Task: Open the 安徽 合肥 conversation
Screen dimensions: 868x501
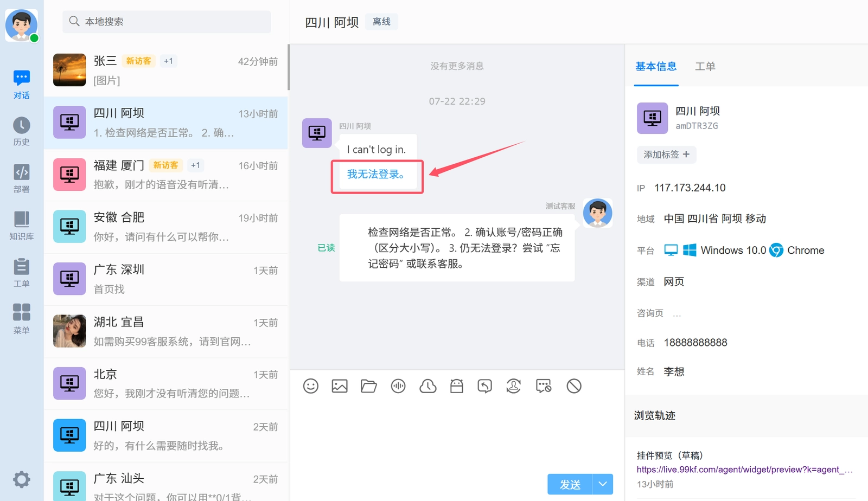Action: pyautogui.click(x=165, y=227)
